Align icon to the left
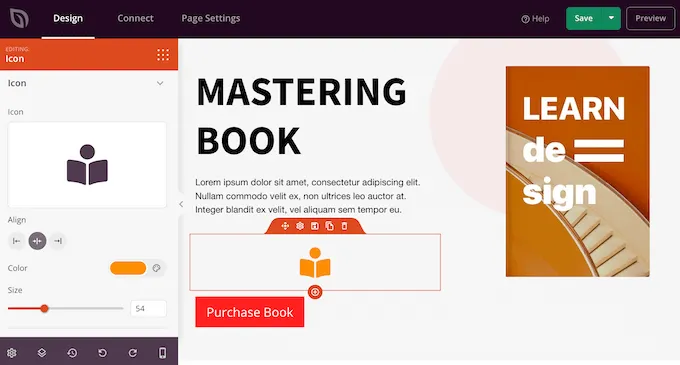The height and width of the screenshot is (365, 680). [x=16, y=241]
